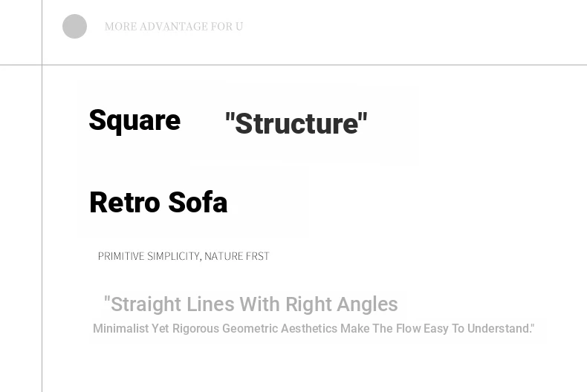Select the word Sofa in the heading

tap(198, 203)
